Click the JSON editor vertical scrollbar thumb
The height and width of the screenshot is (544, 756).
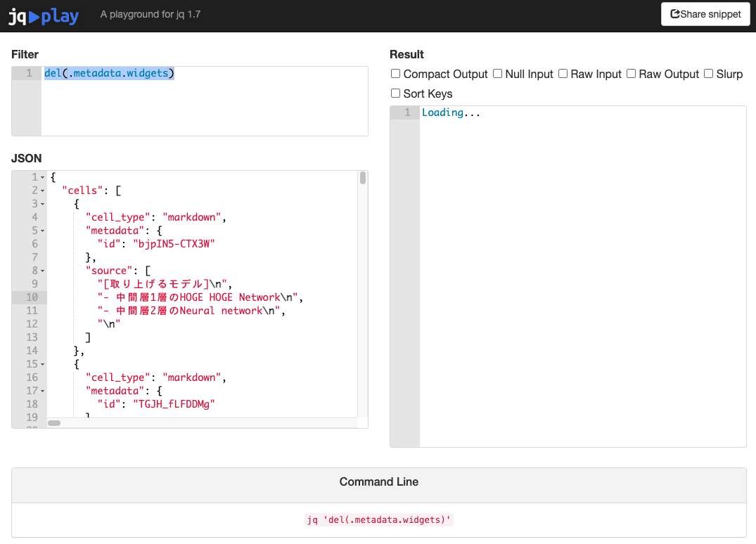click(x=363, y=178)
